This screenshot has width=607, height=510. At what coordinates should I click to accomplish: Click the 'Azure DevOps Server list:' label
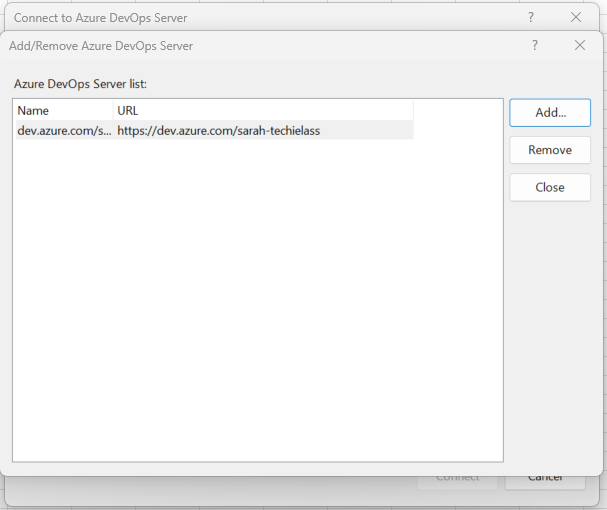point(80,84)
